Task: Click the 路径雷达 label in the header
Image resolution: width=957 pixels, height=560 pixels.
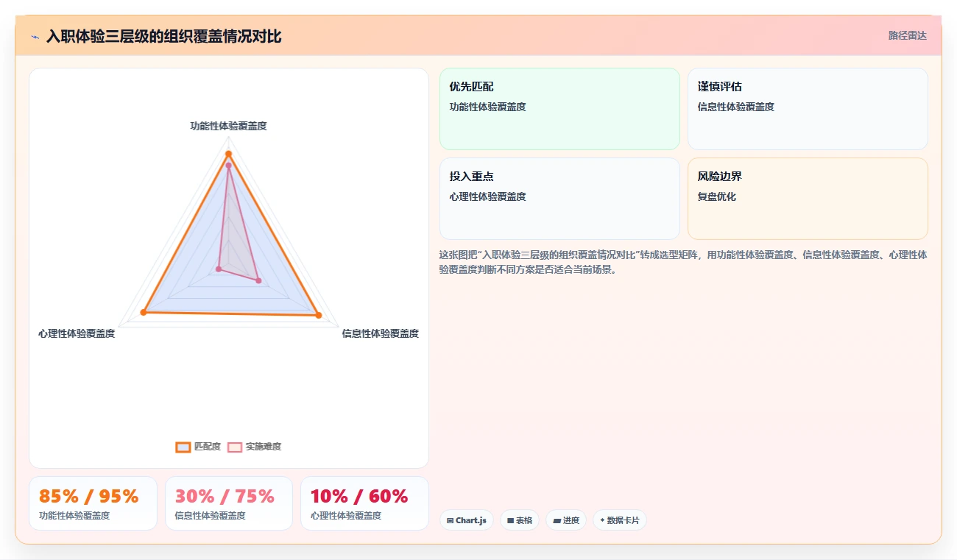Action: click(x=907, y=35)
